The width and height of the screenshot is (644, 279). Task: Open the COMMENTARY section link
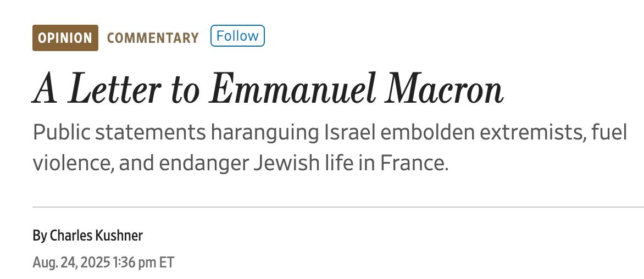coord(153,38)
